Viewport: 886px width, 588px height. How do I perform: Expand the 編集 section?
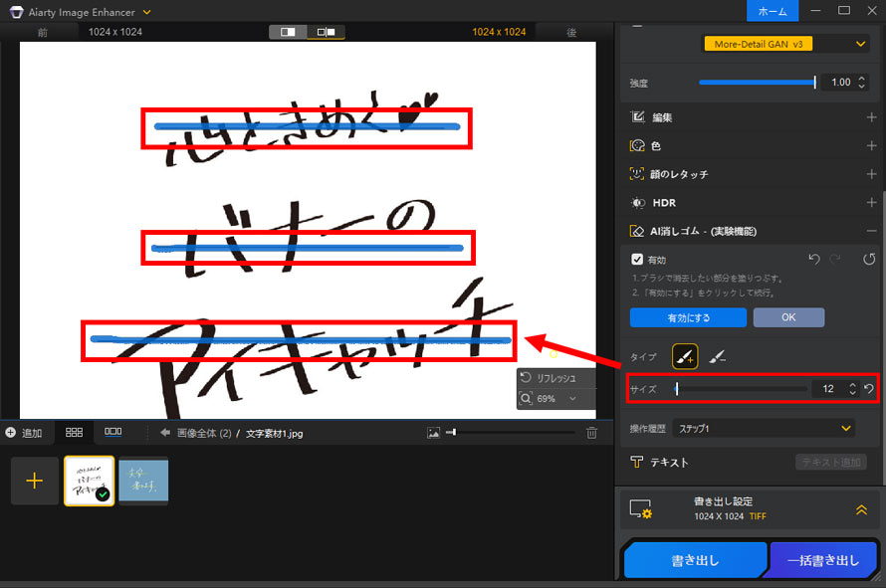tap(871, 117)
